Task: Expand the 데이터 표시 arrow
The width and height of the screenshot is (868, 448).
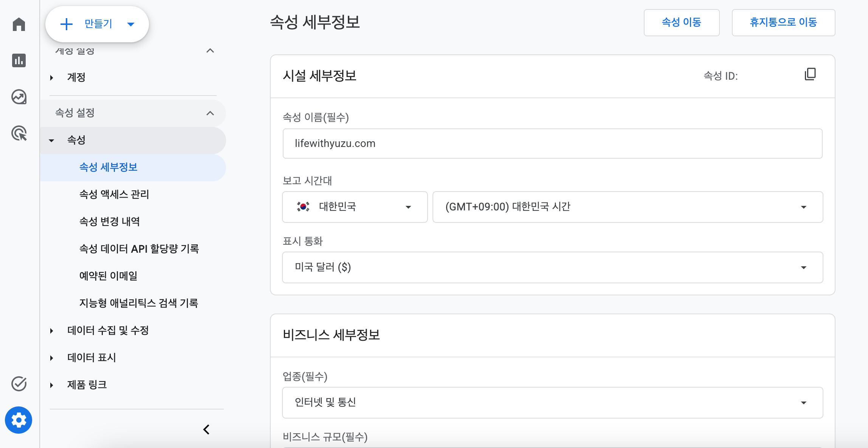Action: click(51, 358)
